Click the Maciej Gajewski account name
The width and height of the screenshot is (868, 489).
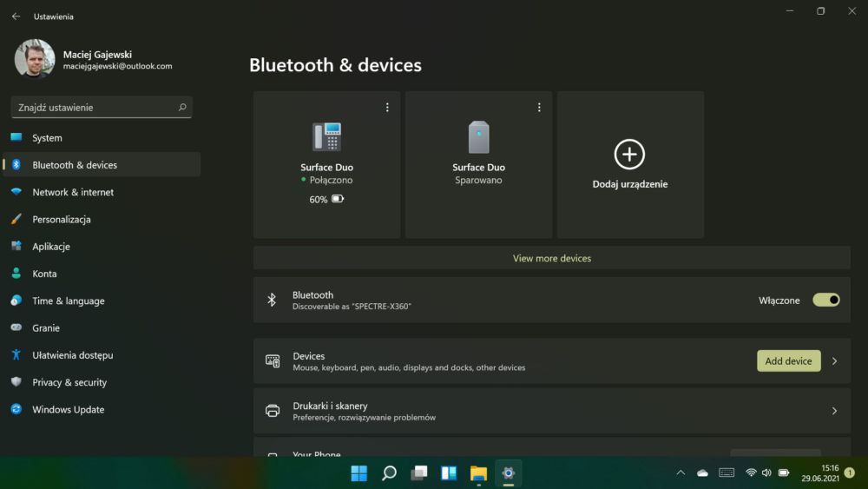[x=97, y=54]
